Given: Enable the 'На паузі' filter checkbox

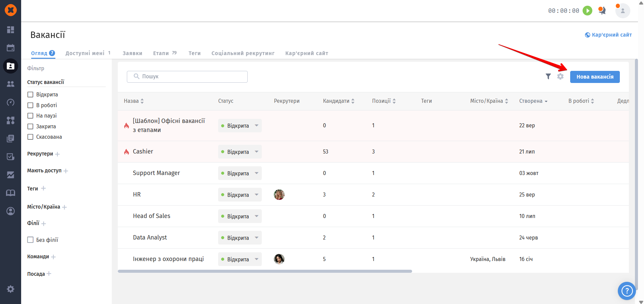Looking at the screenshot, I should coord(31,116).
